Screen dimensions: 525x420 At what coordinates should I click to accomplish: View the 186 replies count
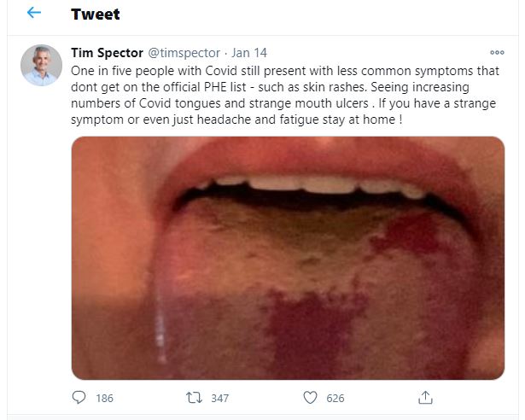pyautogui.click(x=104, y=398)
